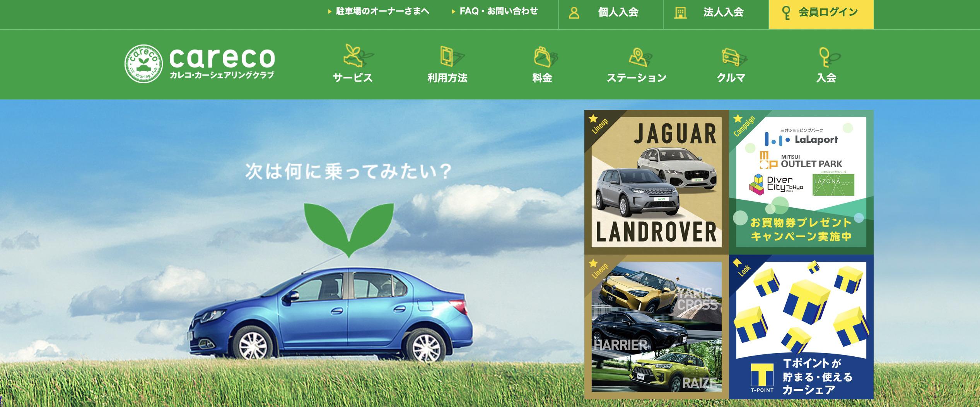980x407 pixels.
Task: Click the star icon on Yaris Cross Lineup ribbon
Action: click(x=593, y=263)
